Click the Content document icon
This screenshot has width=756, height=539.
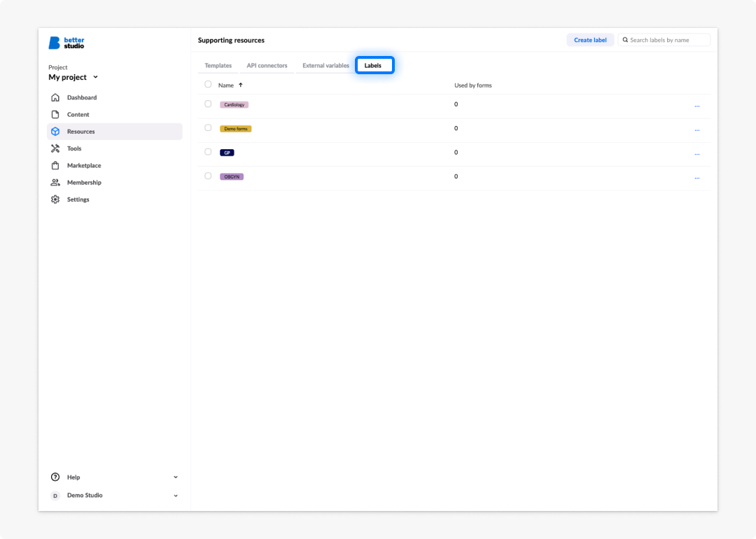[x=55, y=114]
